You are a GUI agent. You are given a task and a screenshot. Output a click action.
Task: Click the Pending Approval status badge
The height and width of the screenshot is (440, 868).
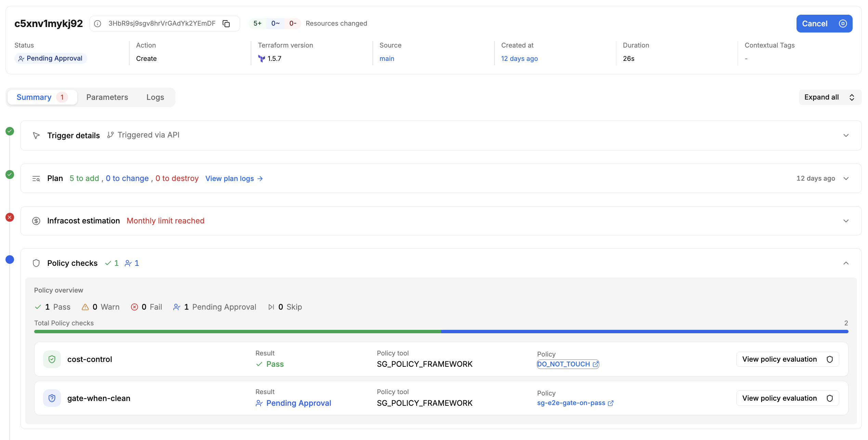click(51, 59)
